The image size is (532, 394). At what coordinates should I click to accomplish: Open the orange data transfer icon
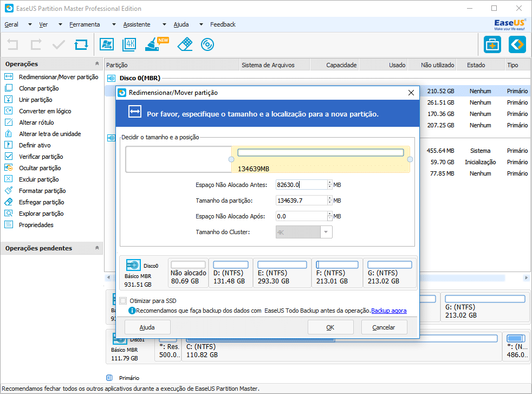pos(517,44)
